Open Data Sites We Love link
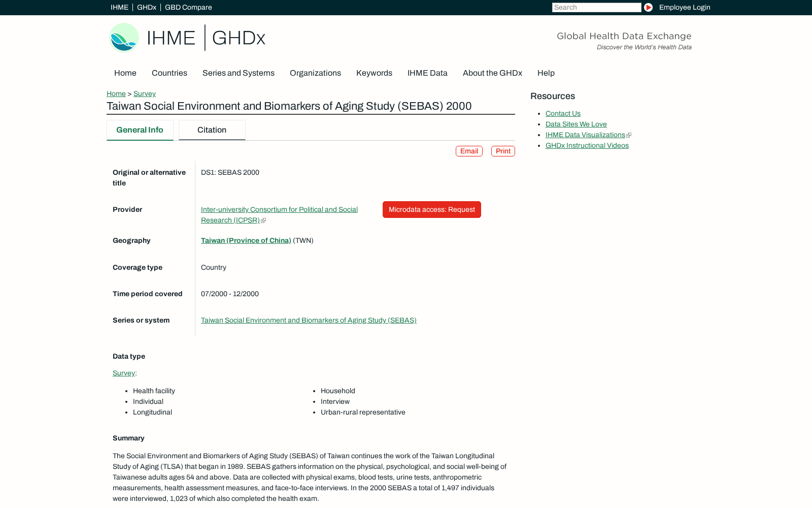Viewport: 812px width, 508px height. click(x=576, y=124)
